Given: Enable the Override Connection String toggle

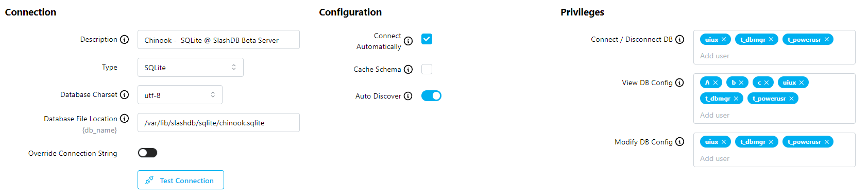Looking at the screenshot, I should click(147, 153).
